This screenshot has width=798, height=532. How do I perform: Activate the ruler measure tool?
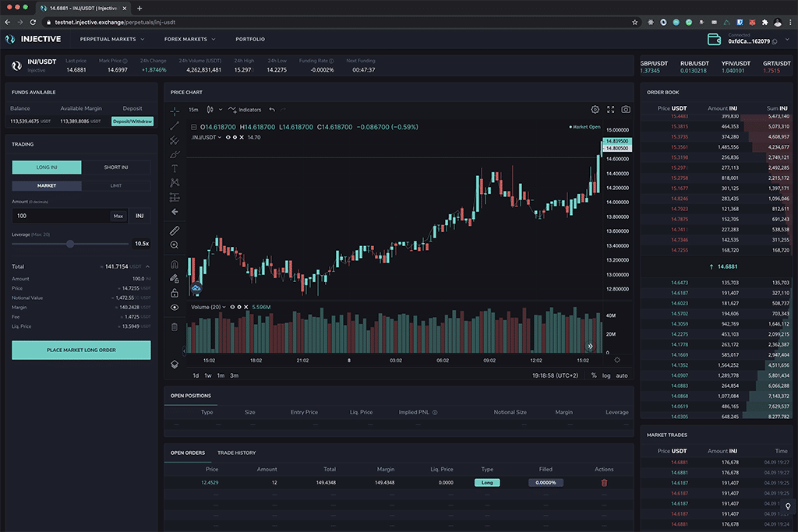click(x=175, y=231)
